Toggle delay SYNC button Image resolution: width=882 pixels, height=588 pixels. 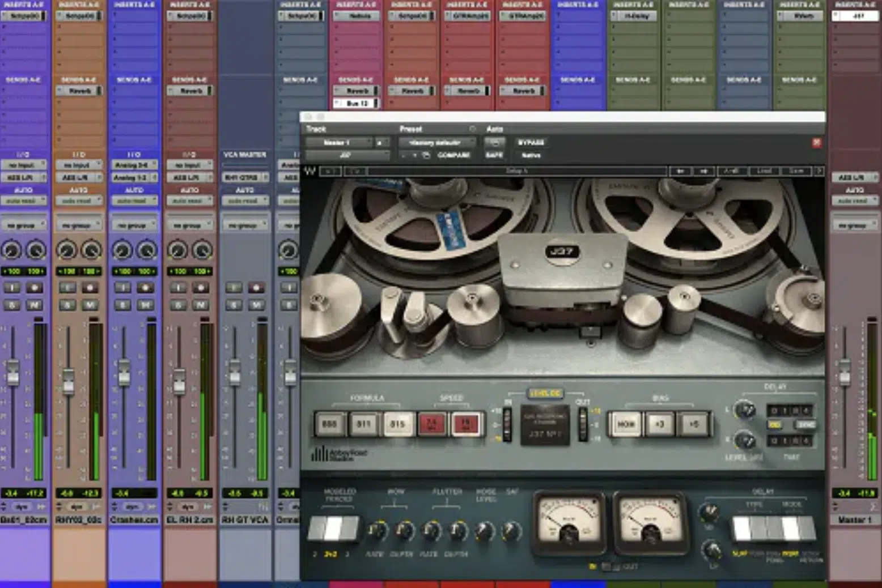coord(805,425)
